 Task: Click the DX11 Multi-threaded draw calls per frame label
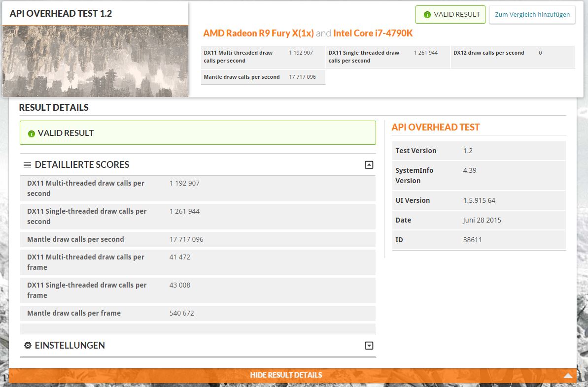tap(85, 262)
